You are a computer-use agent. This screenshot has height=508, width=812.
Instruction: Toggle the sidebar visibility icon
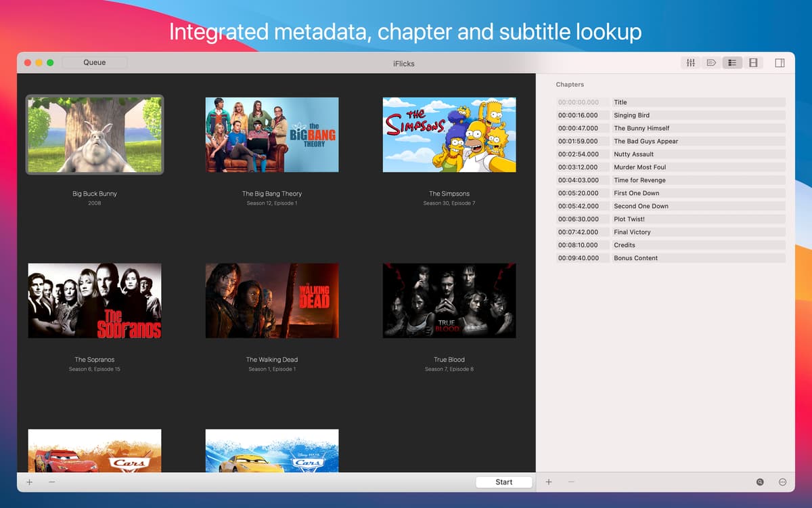780,62
